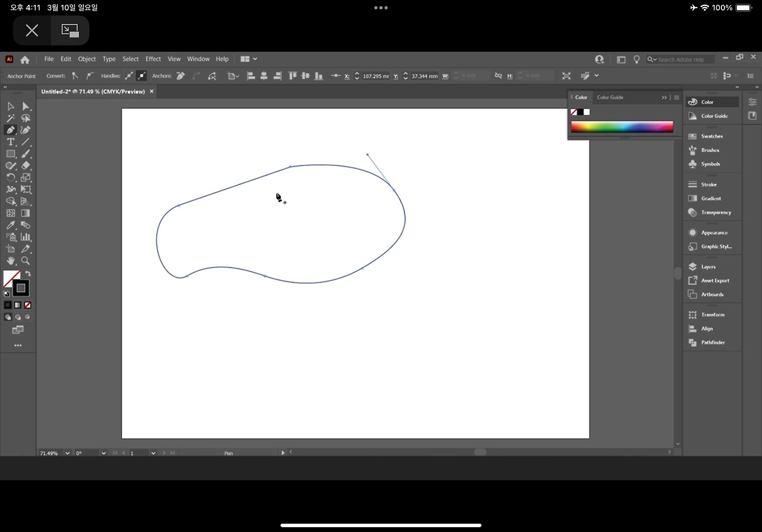Open the Effect menu

tap(153, 60)
